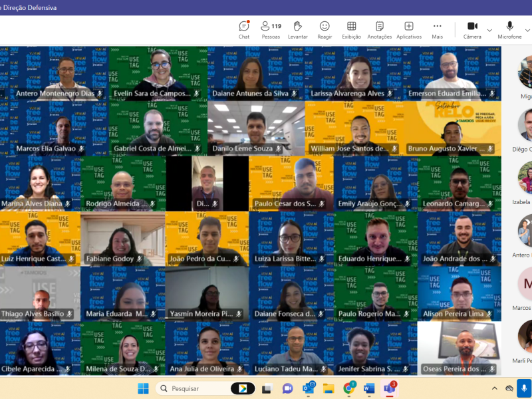This screenshot has width=532, height=399.
Task: Change layout with the Exibição button
Action: coord(351,29)
